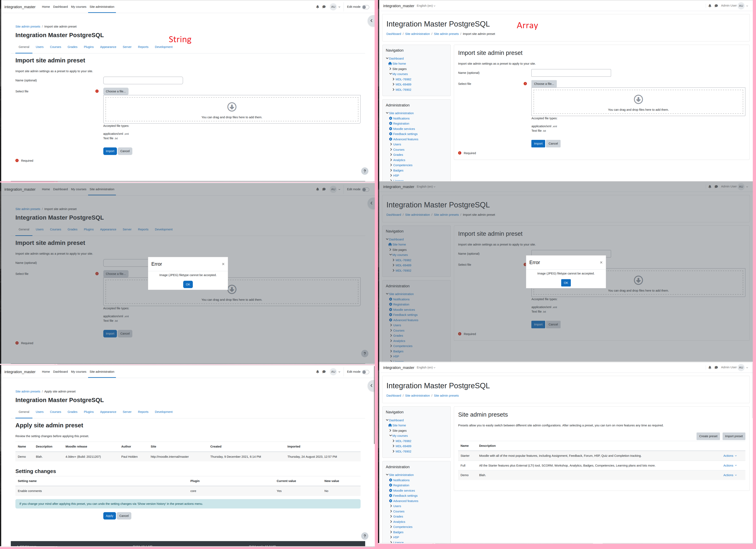The width and height of the screenshot is (756, 549).
Task: Open English (en) language menu on Array page
Action: point(426,6)
